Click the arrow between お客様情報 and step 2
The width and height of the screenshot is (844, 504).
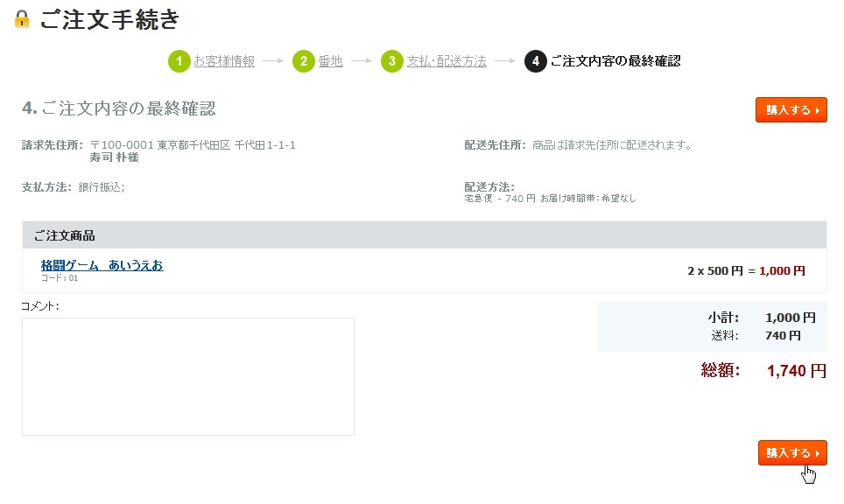point(273,61)
